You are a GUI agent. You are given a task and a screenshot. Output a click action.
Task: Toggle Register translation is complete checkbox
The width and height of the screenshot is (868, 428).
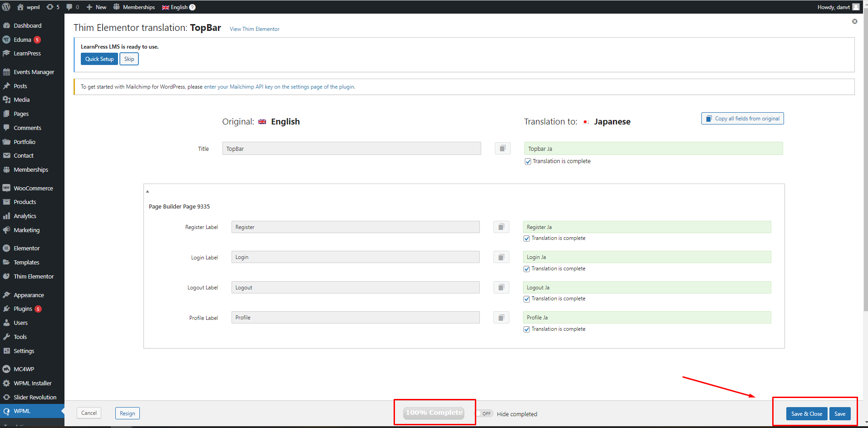pos(527,239)
